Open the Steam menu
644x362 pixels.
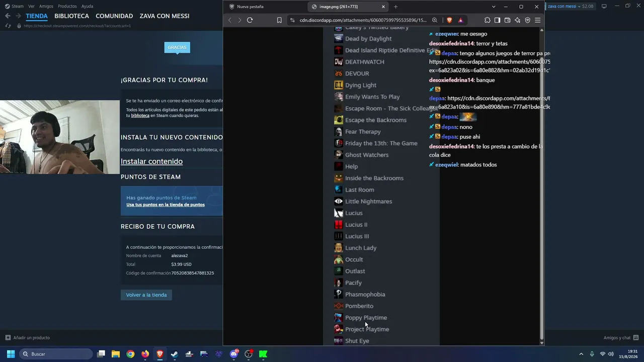pos(14,7)
